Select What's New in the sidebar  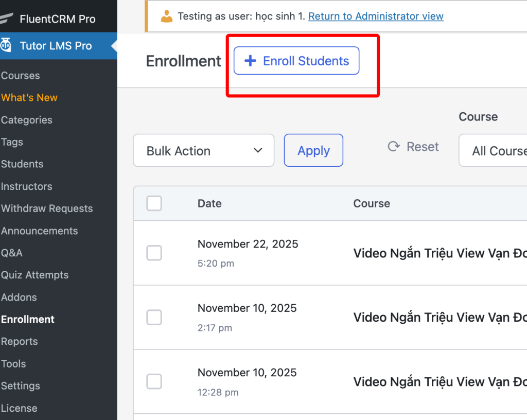pos(29,98)
